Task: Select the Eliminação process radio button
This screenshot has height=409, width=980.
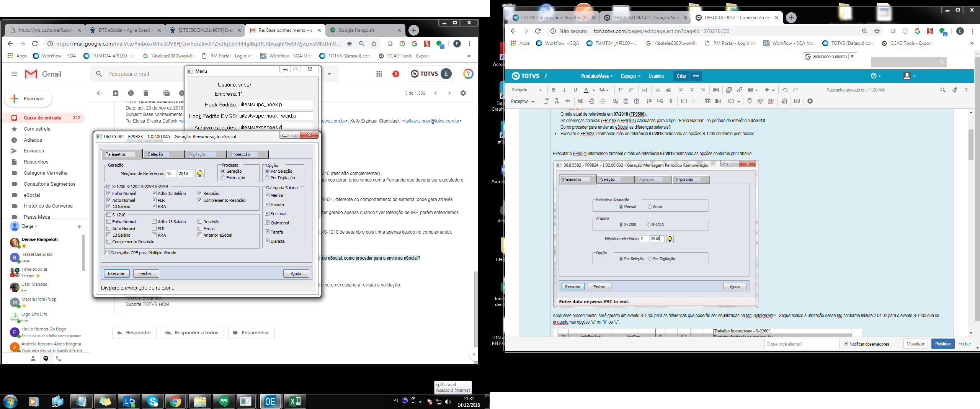Action: pyautogui.click(x=223, y=178)
